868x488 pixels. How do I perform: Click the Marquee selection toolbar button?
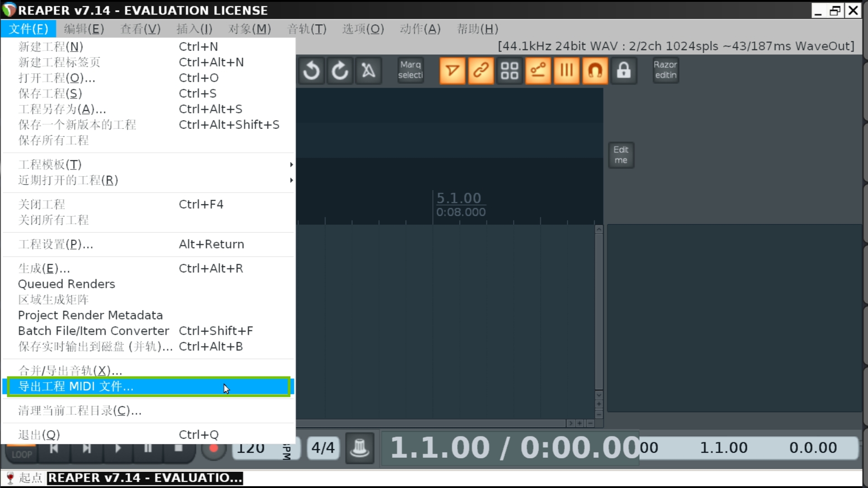(410, 70)
